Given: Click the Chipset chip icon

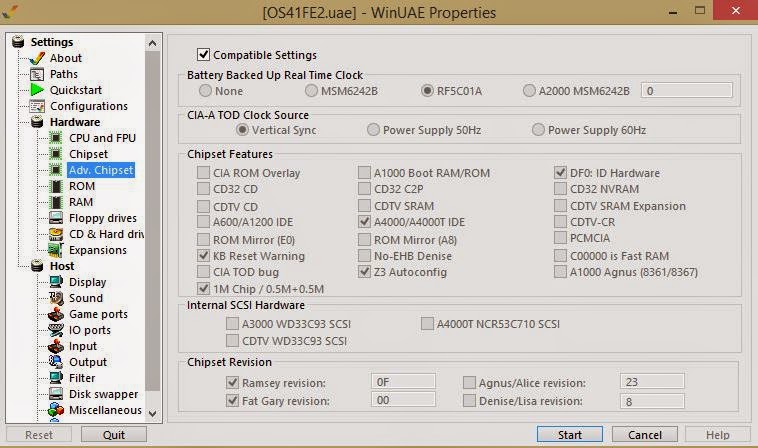Looking at the screenshot, I should 56,154.
